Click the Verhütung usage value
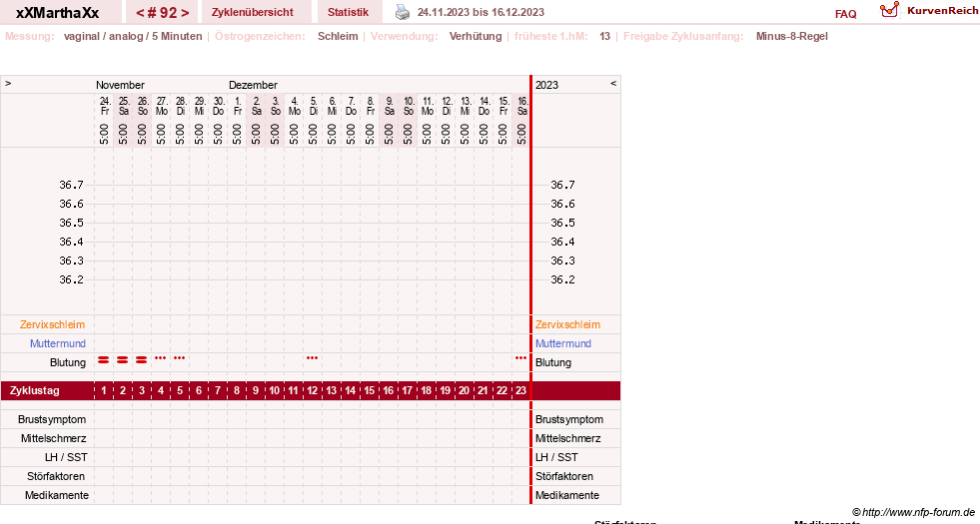 (476, 36)
